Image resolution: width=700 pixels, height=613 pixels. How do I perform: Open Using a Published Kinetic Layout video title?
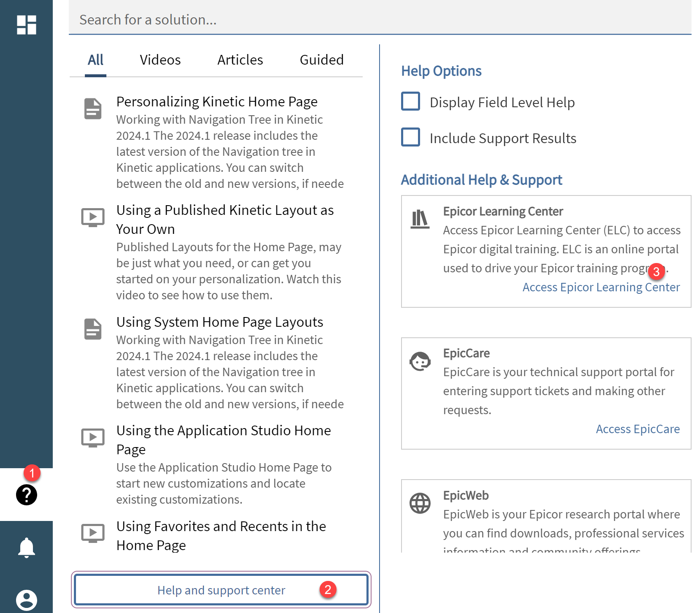(225, 220)
